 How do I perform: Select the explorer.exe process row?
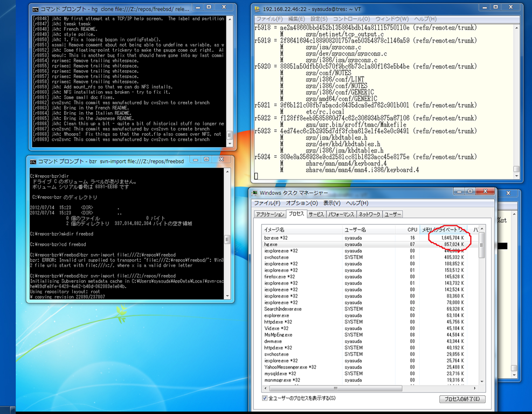[x=370, y=315]
